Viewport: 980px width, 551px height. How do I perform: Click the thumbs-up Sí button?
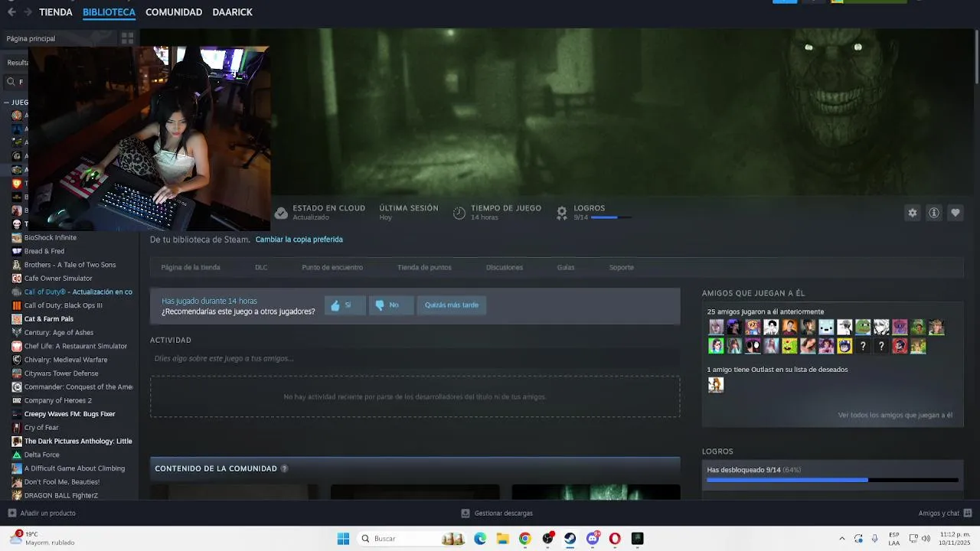345,305
